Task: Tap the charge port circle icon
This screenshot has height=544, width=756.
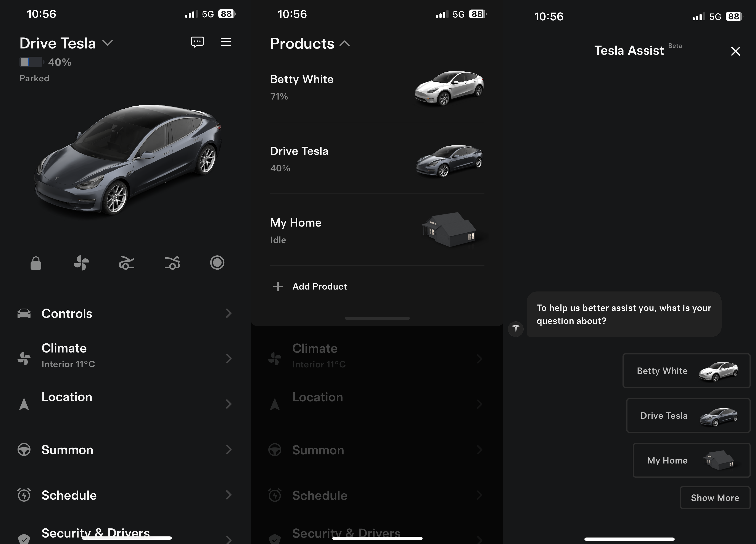Action: pyautogui.click(x=217, y=263)
